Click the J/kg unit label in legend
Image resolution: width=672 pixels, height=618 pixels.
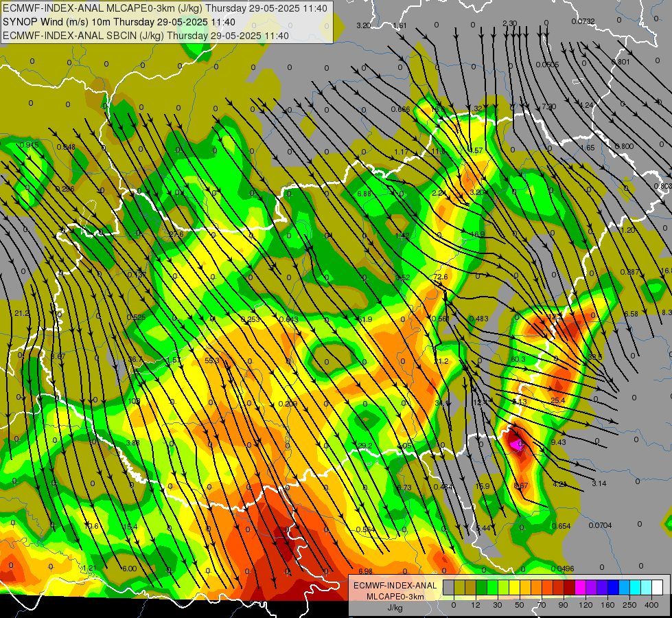(x=395, y=608)
